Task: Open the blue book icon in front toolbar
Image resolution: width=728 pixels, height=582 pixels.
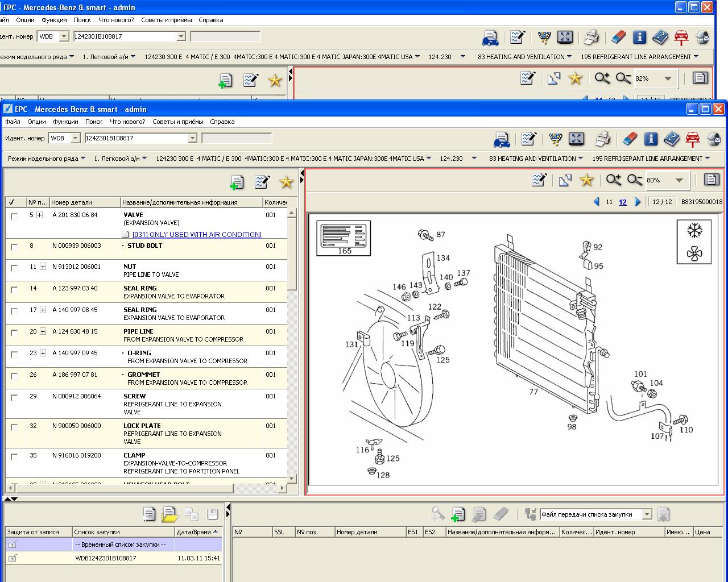Action: [x=672, y=139]
